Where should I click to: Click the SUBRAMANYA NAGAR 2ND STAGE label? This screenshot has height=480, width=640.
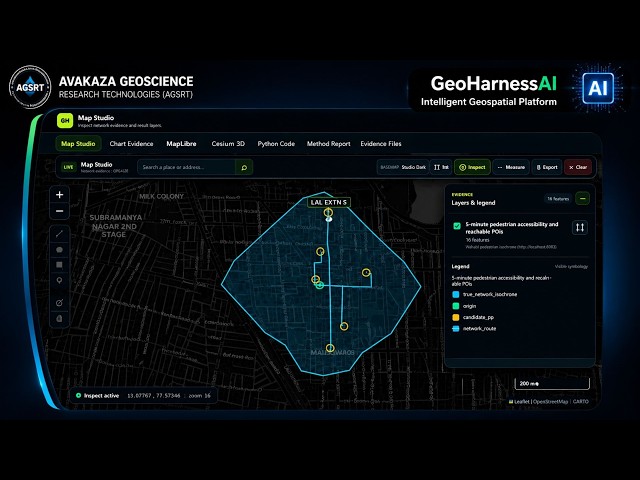pyautogui.click(x=116, y=226)
